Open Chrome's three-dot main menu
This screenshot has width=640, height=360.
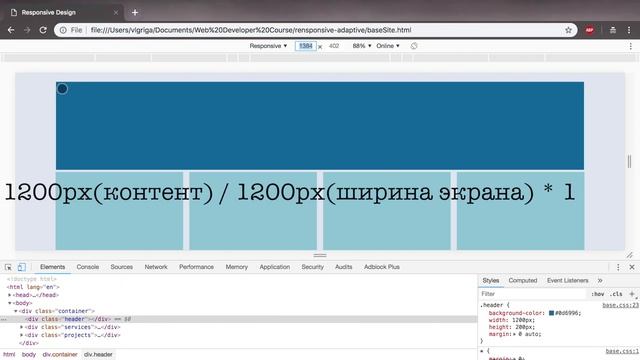pos(629,30)
